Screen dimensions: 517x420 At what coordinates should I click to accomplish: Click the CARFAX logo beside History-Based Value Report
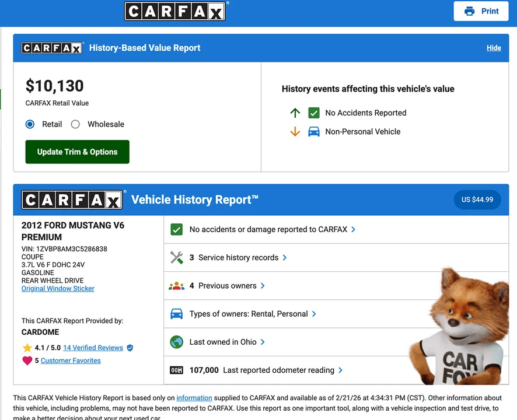[x=52, y=48]
